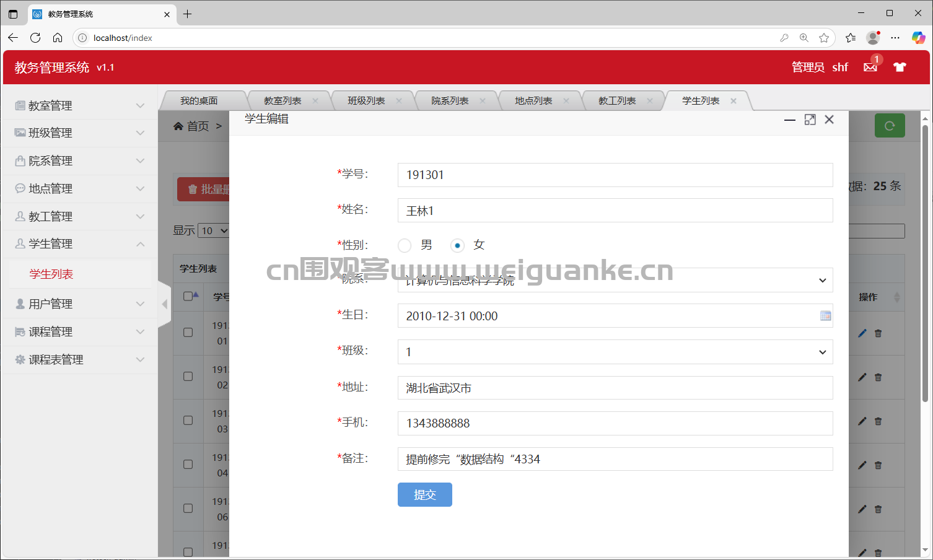Screen dimensions: 933x560
Task: Click the 提交 submit button
Action: tap(425, 495)
